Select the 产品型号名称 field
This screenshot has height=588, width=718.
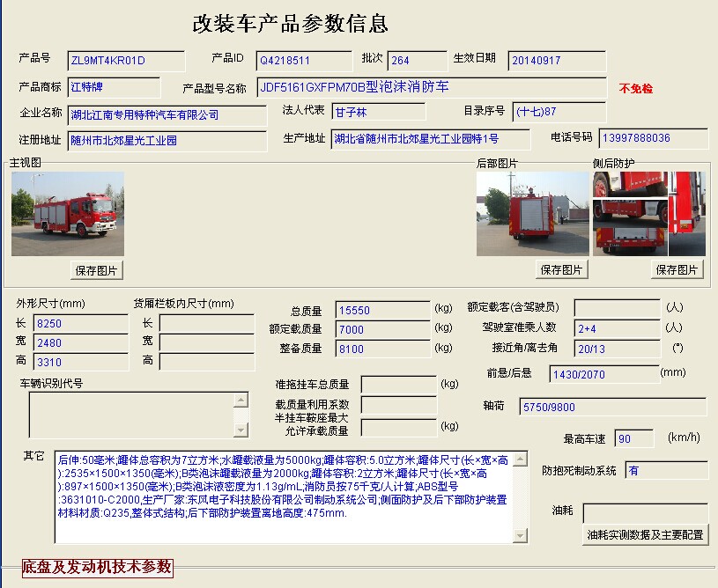point(432,87)
